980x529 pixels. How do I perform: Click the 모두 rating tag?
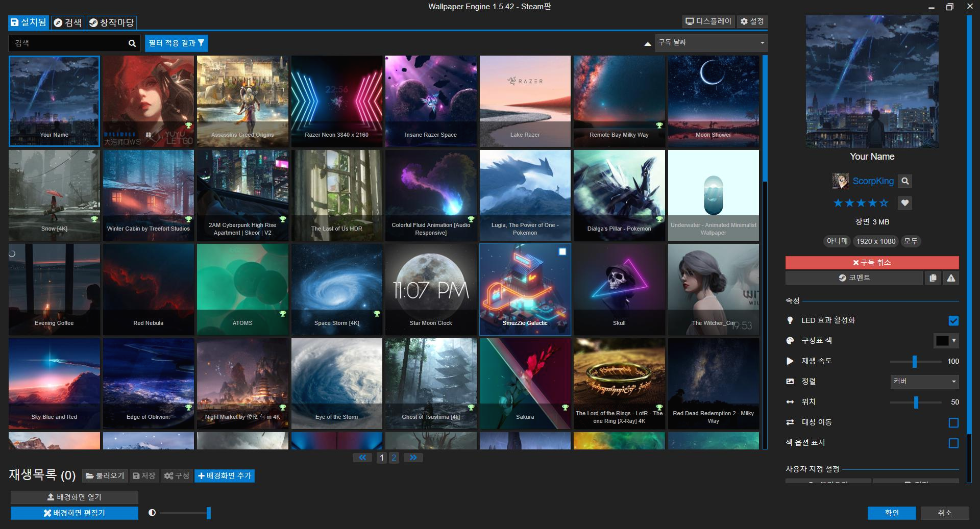point(911,241)
